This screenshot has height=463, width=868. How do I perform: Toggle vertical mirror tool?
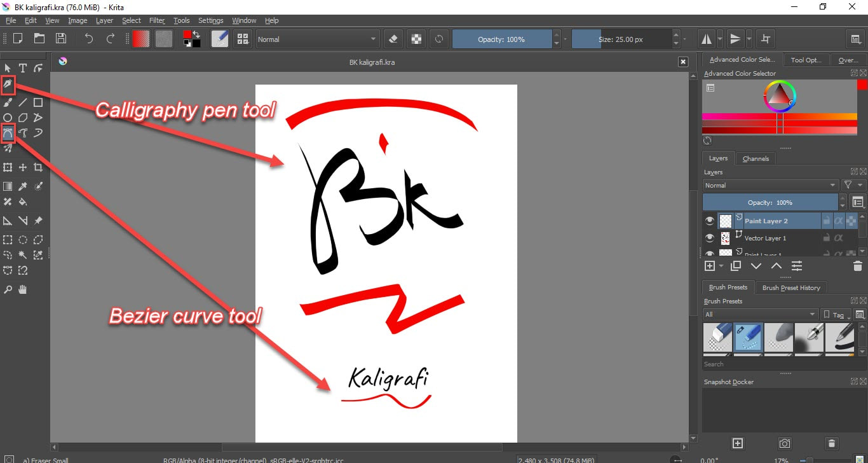click(735, 39)
